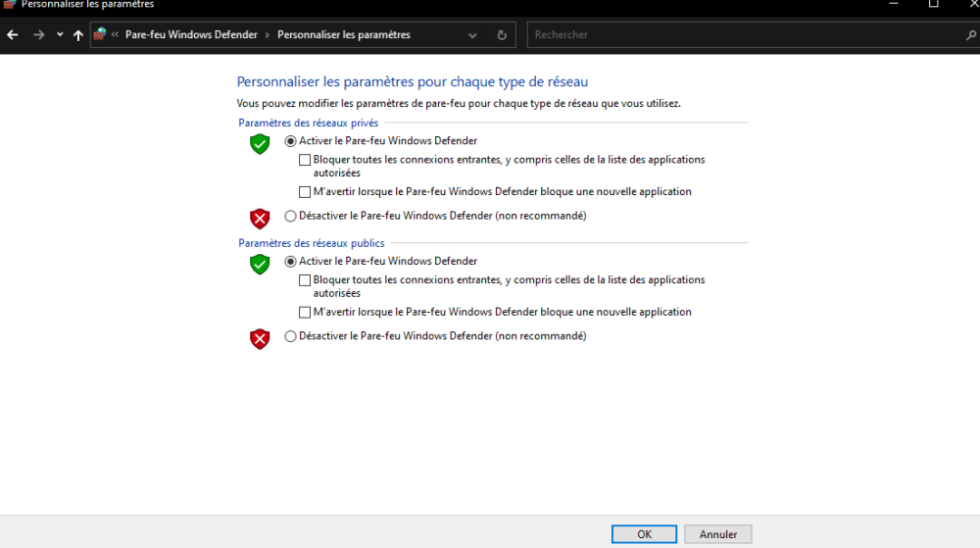Click the green shield icon in private networks
The width and height of the screenshot is (980, 548).
260,144
